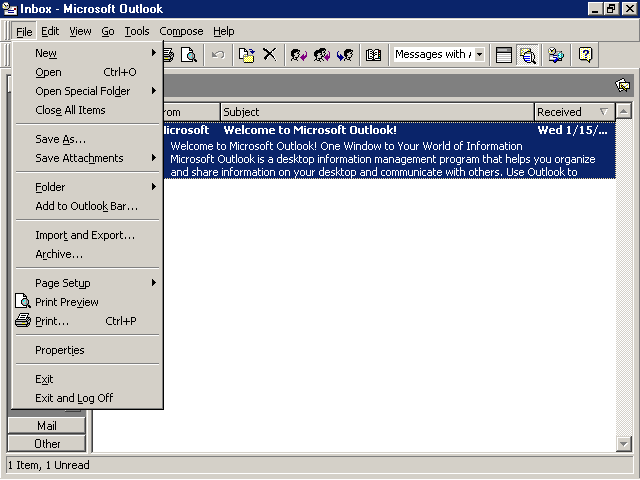Open the Help menu
This screenshot has width=640, height=480.
pyautogui.click(x=224, y=31)
